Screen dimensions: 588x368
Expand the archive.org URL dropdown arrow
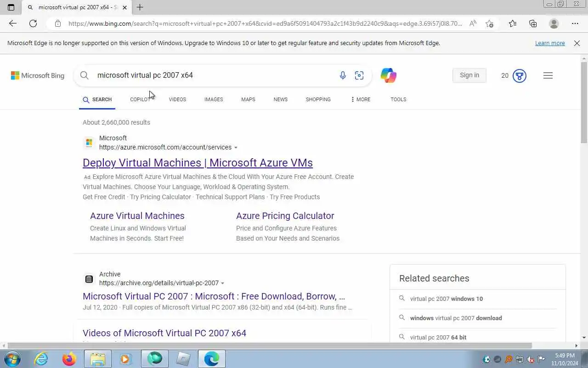223,283
